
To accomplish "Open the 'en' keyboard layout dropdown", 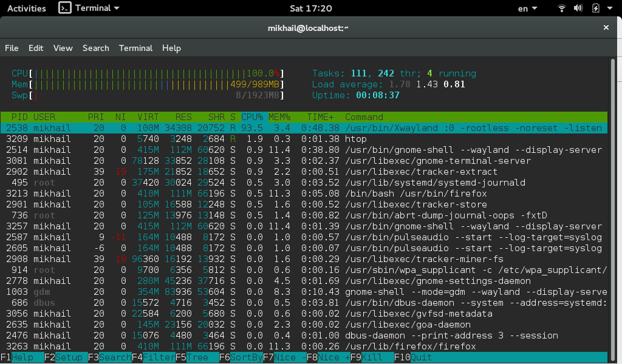I will [x=527, y=8].
